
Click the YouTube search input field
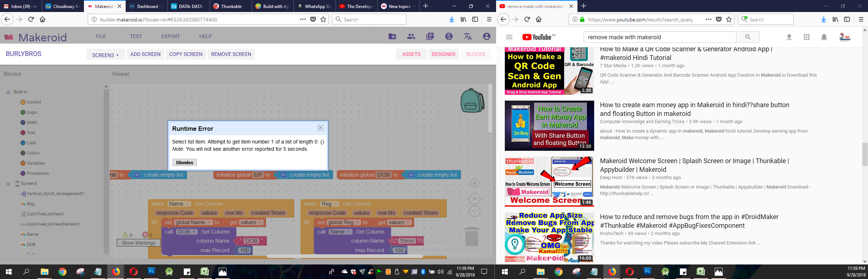(x=660, y=37)
